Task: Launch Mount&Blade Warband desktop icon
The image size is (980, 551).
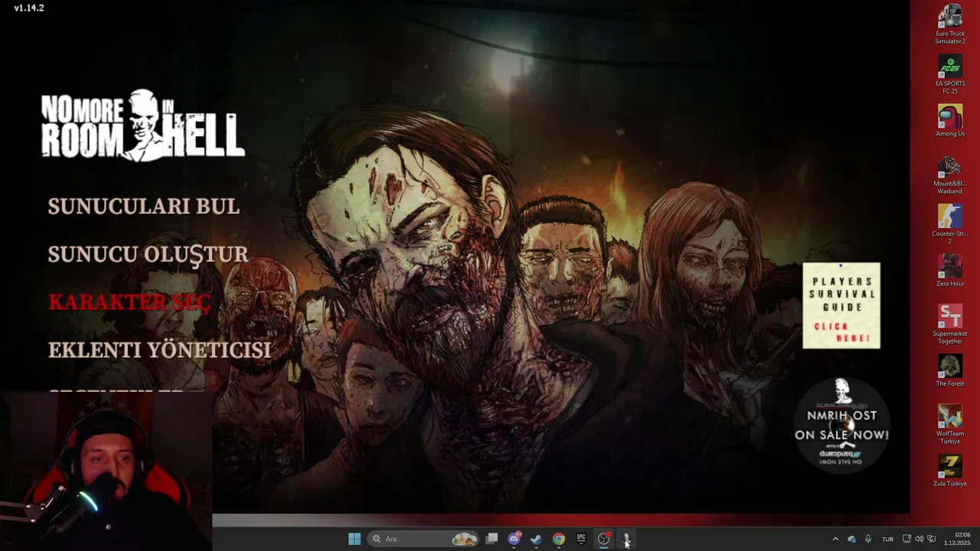Action: [950, 174]
